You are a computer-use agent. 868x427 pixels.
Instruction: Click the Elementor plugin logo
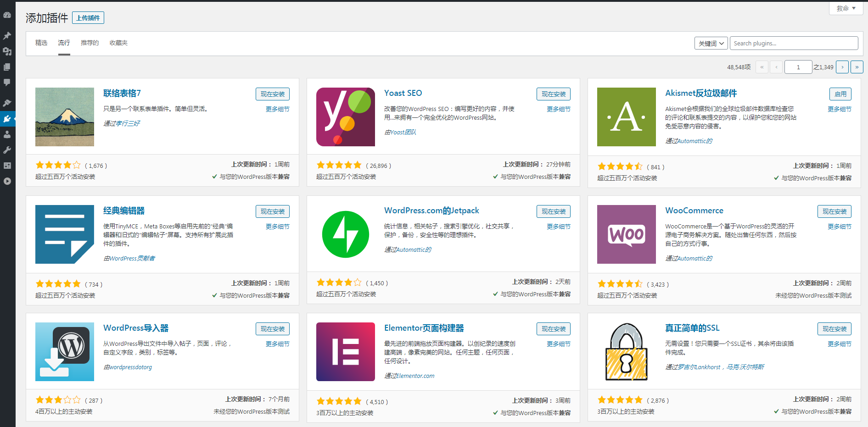[x=346, y=352]
